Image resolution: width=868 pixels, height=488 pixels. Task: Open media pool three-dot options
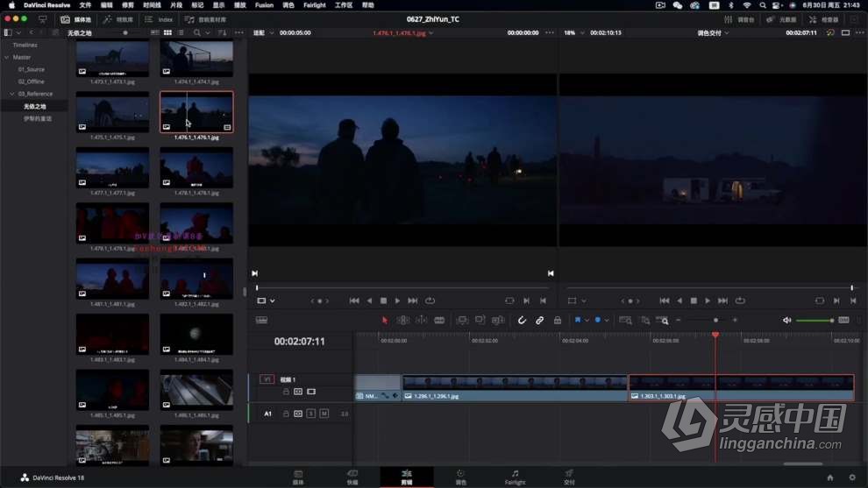pos(239,32)
